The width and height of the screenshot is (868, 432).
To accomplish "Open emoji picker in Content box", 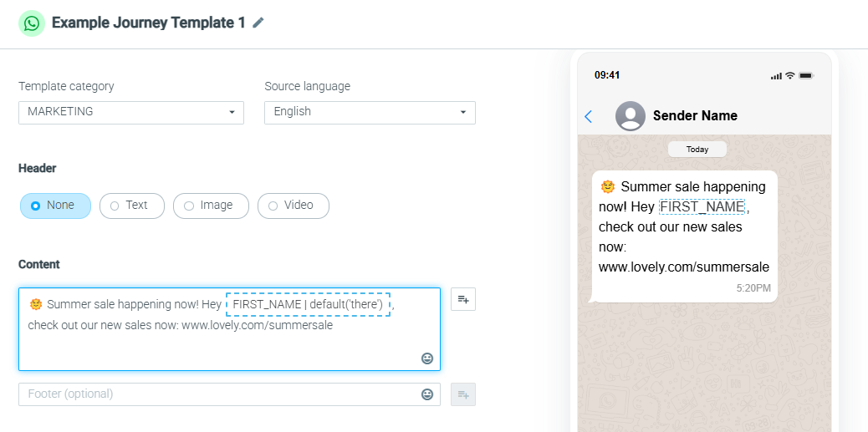I will coord(426,358).
